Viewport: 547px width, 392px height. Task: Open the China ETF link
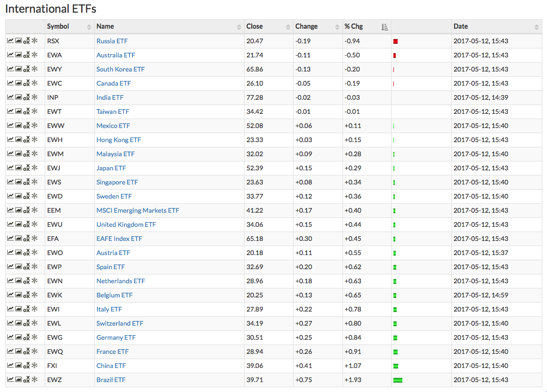coord(111,366)
